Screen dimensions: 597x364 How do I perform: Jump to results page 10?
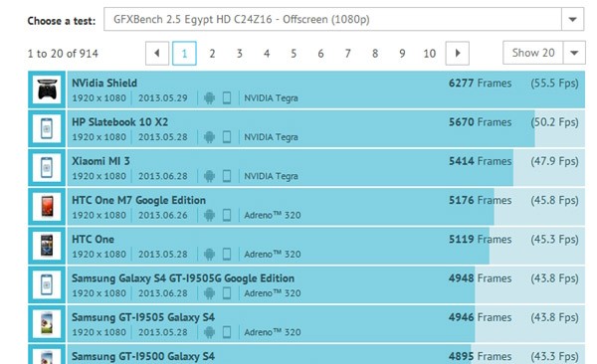point(430,54)
